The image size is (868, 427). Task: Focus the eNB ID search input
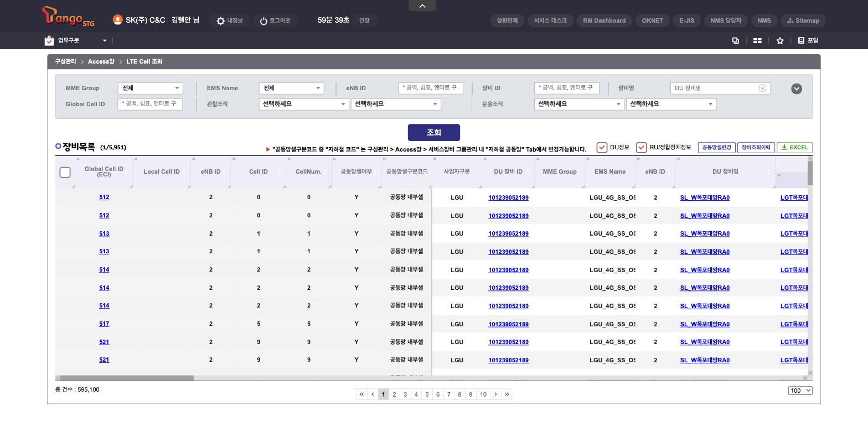click(x=431, y=88)
